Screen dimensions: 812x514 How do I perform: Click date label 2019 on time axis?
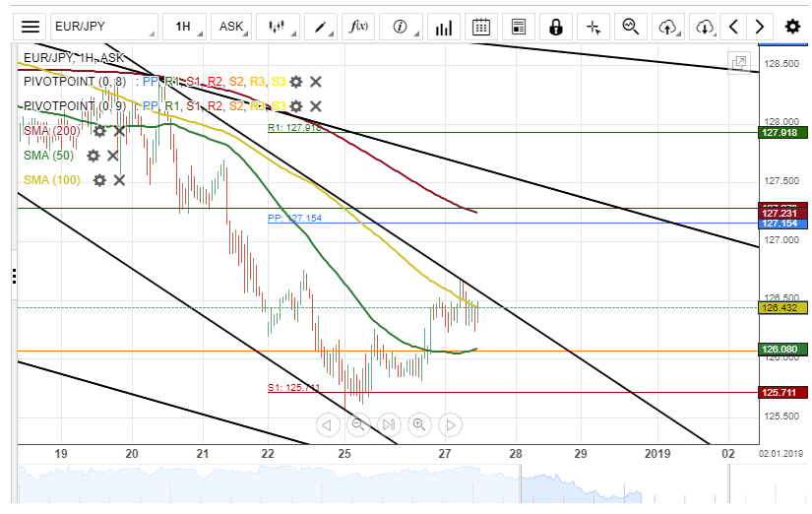tap(657, 454)
